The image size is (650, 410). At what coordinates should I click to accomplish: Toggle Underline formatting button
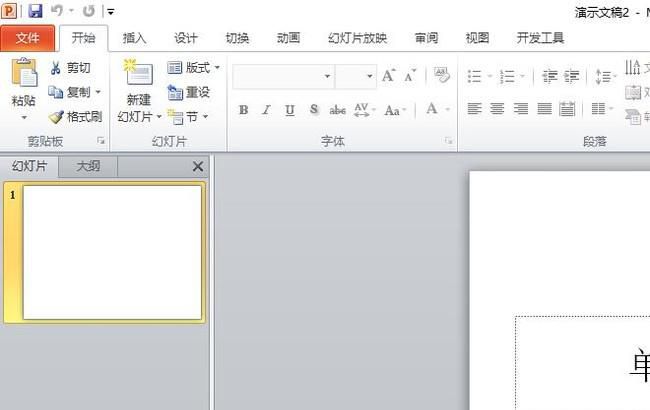point(290,109)
